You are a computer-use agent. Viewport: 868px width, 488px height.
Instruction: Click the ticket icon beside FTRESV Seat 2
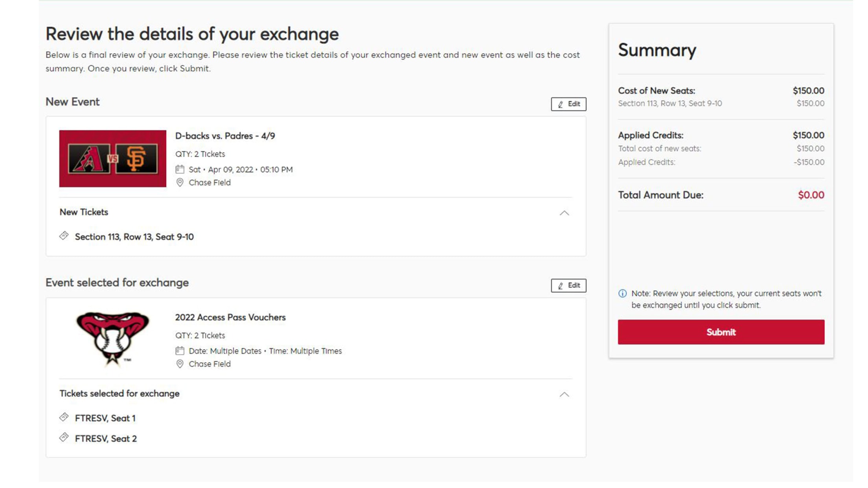(x=64, y=437)
